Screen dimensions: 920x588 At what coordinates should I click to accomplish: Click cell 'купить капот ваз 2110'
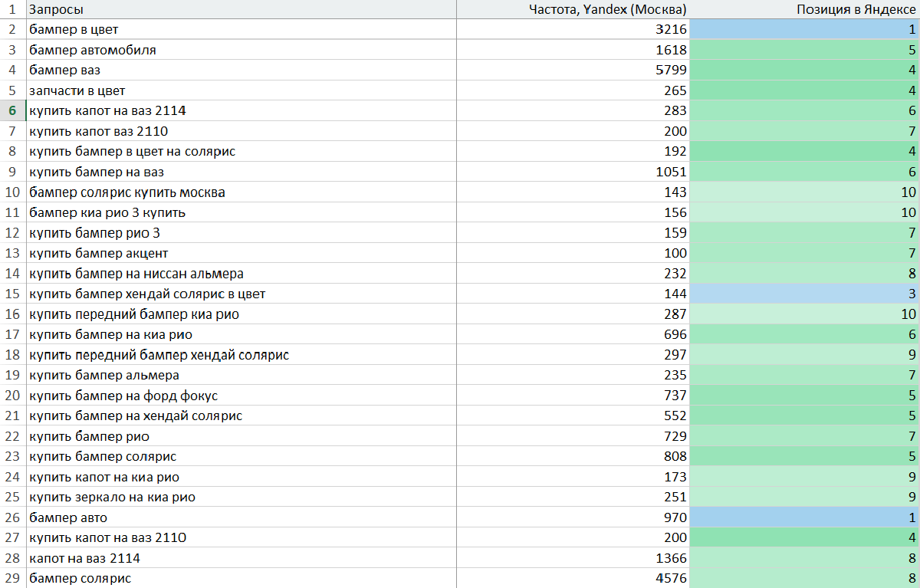pos(242,131)
